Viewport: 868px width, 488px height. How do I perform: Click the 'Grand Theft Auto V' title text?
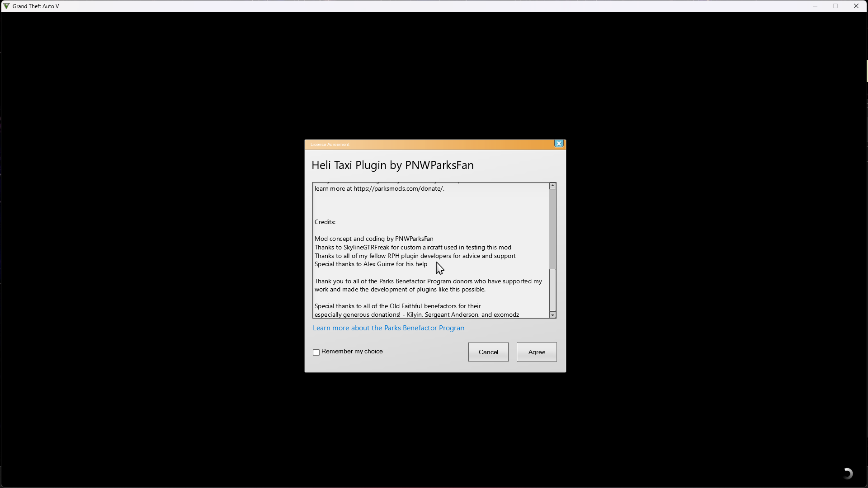36,6
